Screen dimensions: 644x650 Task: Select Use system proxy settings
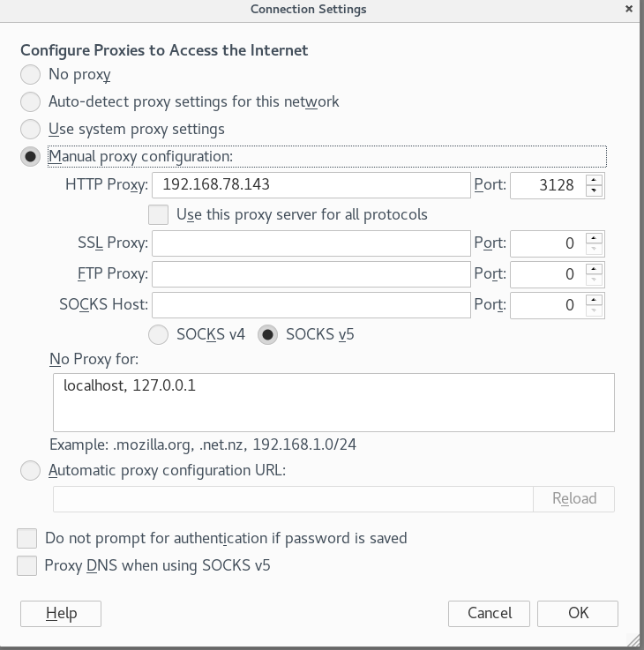click(30, 129)
